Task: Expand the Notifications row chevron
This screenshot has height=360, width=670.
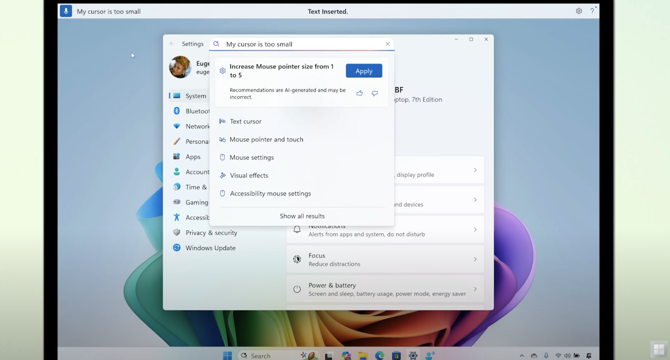Action: (x=475, y=230)
